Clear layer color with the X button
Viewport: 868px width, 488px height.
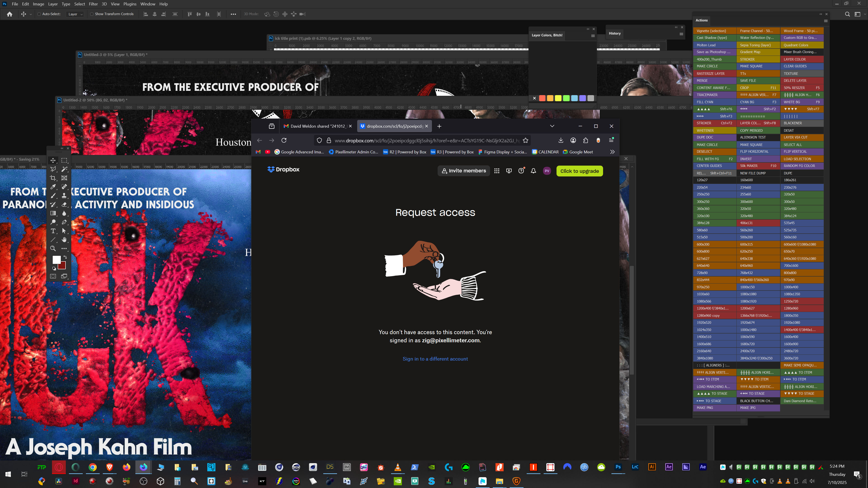pyautogui.click(x=534, y=98)
